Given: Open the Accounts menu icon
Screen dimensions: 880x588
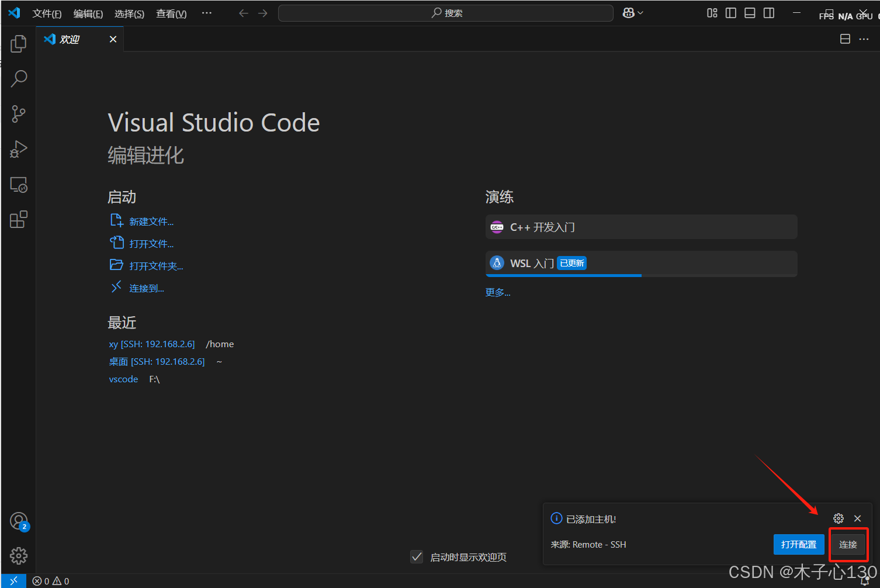Looking at the screenshot, I should click(19, 521).
